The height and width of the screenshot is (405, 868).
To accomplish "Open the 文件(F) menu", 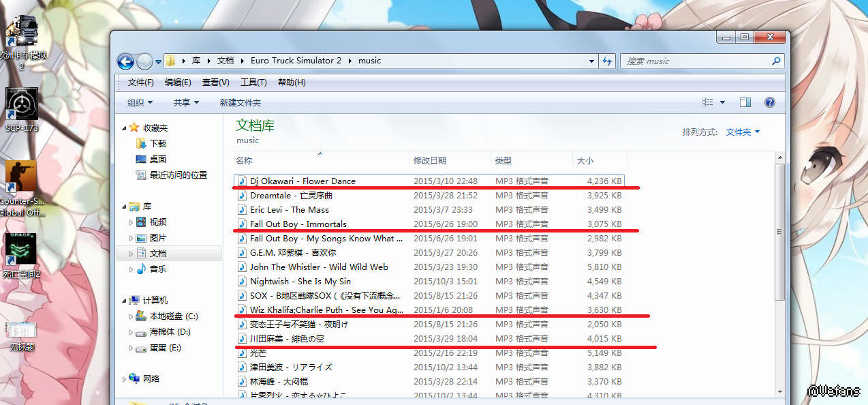I will [x=141, y=82].
